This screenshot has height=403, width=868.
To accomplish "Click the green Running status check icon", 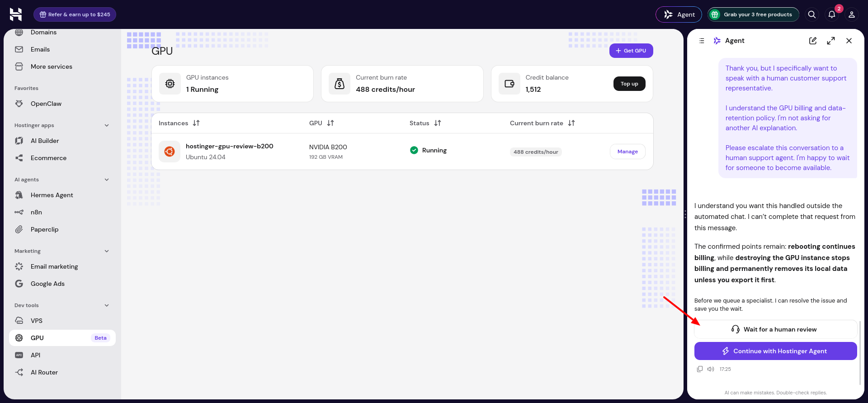I will pyautogui.click(x=414, y=150).
